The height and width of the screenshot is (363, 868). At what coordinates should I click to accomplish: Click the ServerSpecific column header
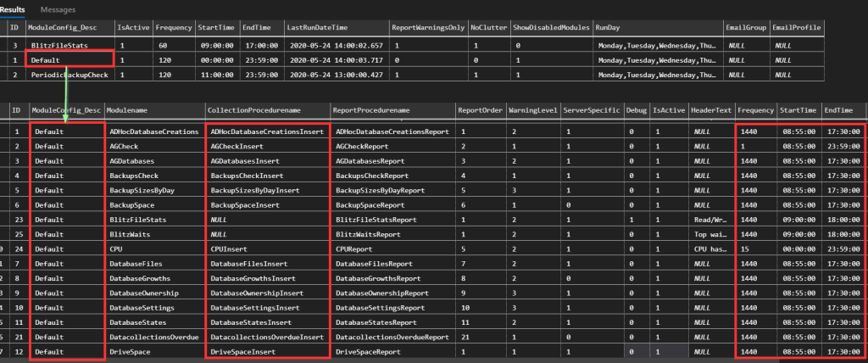coord(591,111)
